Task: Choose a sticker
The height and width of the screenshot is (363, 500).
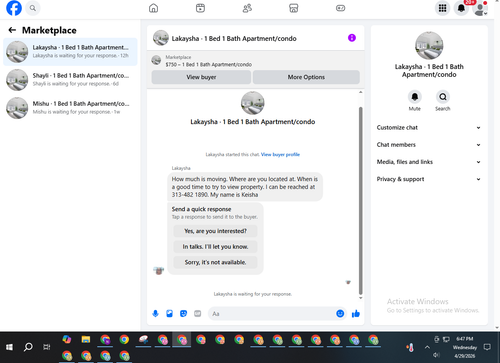Action: [183, 314]
